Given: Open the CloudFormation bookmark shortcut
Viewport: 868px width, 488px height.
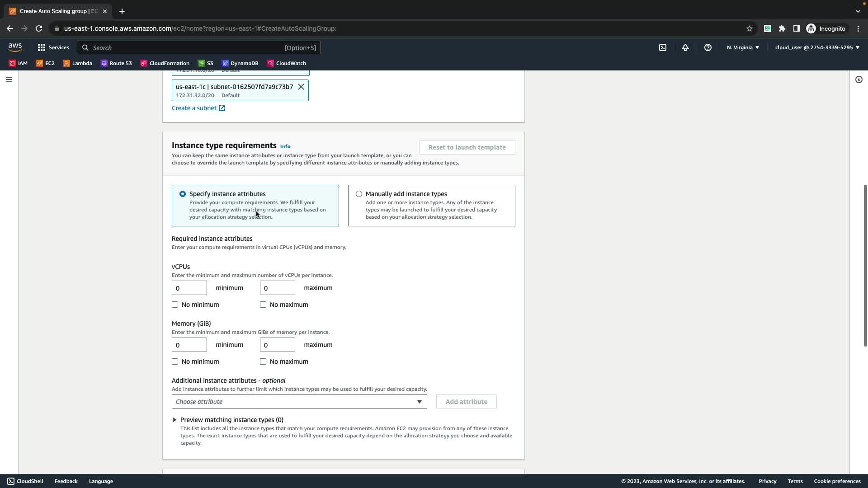Looking at the screenshot, I should click(x=165, y=63).
